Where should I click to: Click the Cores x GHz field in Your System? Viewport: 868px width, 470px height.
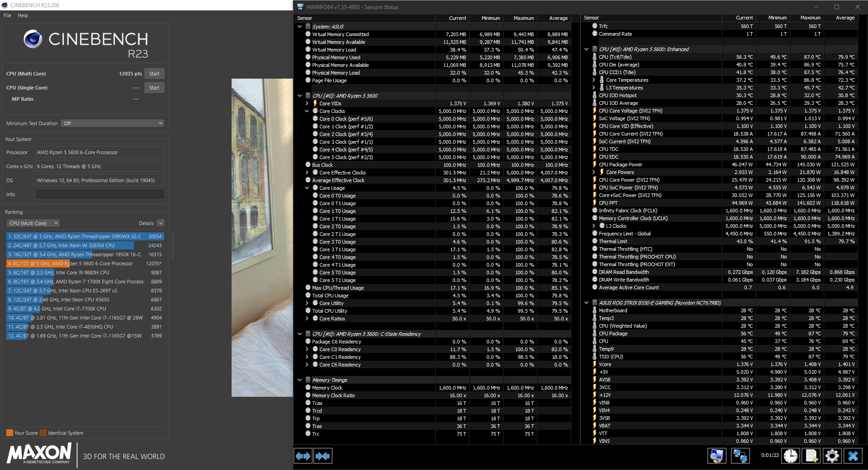[100, 166]
